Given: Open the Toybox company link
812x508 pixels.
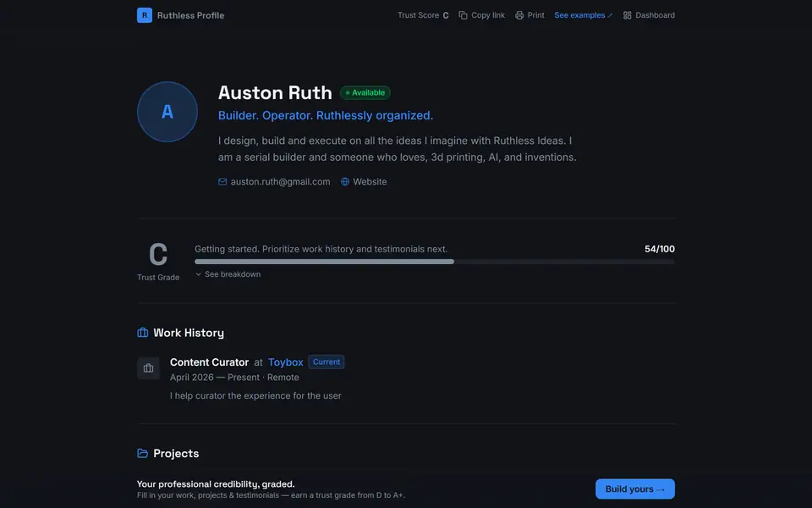Looking at the screenshot, I should point(285,362).
